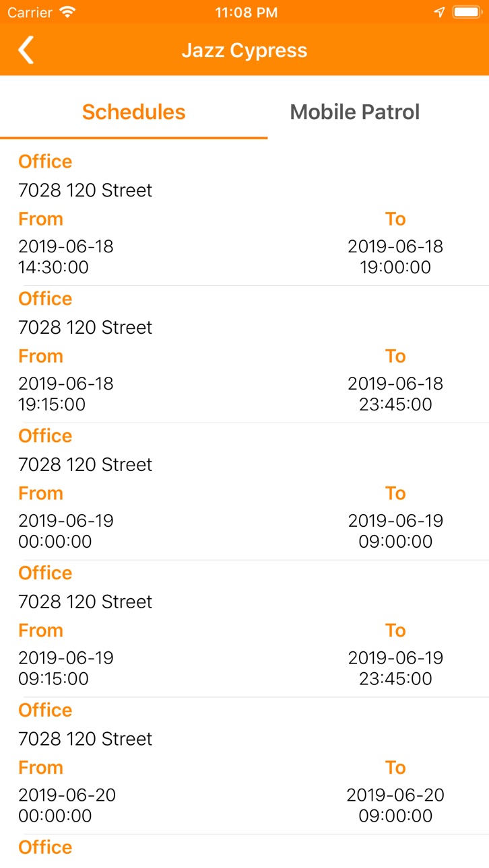
Task: Switch to the Mobile Patrol tab
Action: tap(355, 112)
